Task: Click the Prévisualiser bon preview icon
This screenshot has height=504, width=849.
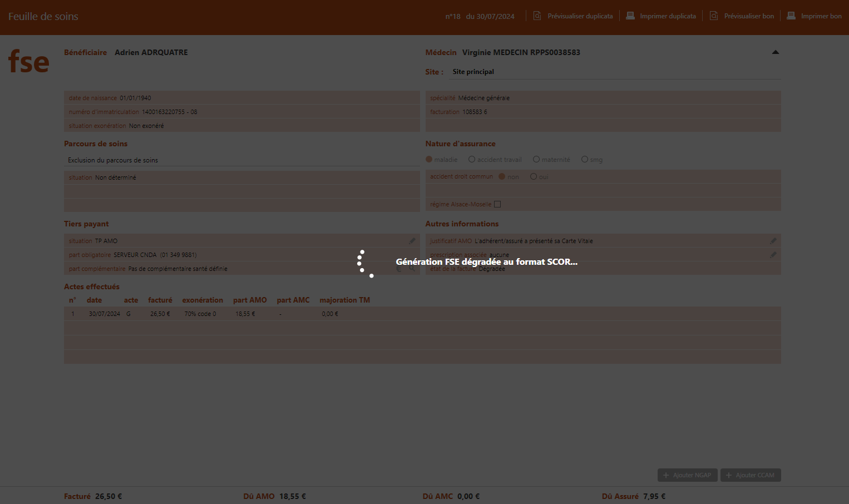Action: (x=713, y=16)
